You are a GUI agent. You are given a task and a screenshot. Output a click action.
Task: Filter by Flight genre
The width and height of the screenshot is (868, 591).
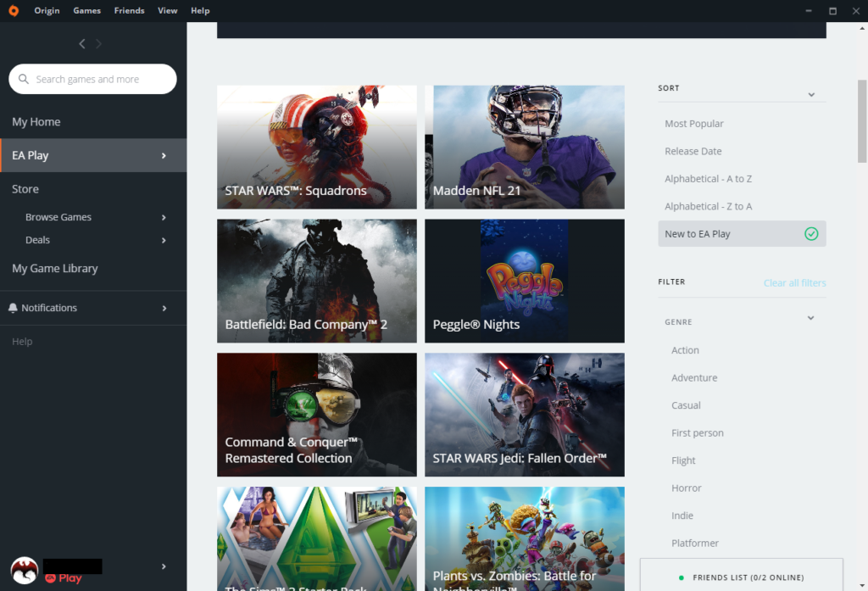[683, 460]
